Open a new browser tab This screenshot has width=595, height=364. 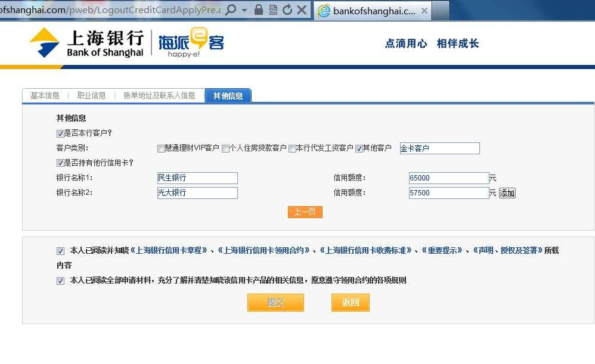[440, 10]
